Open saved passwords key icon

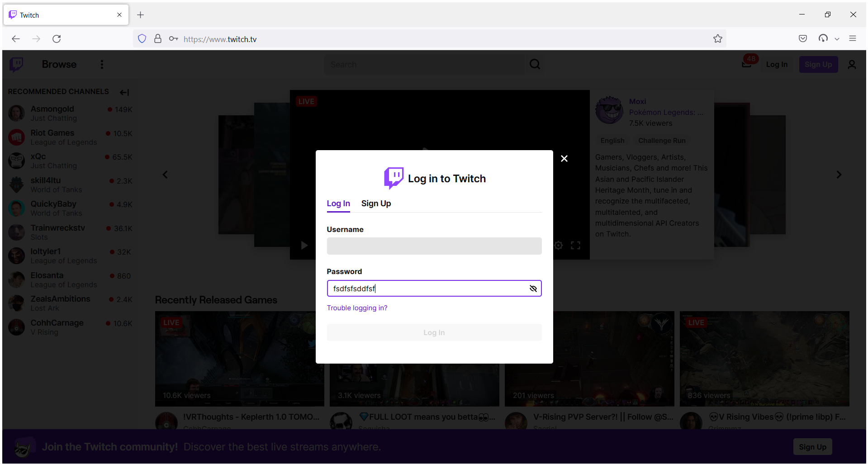173,39
